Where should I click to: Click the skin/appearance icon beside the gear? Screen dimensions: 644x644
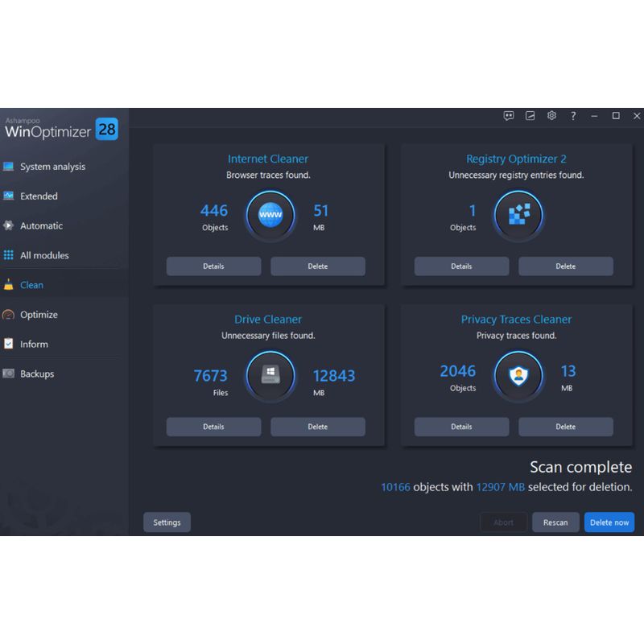click(x=530, y=116)
